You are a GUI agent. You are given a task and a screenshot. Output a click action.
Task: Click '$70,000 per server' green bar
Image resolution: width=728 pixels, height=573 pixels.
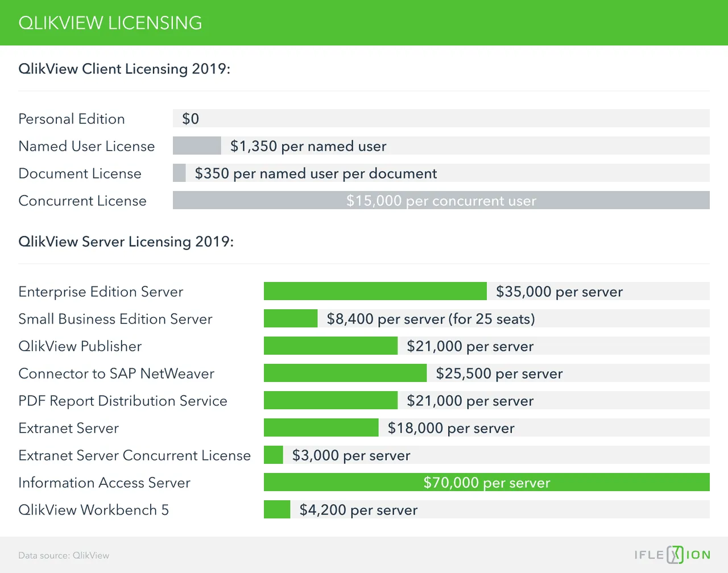coord(487,482)
